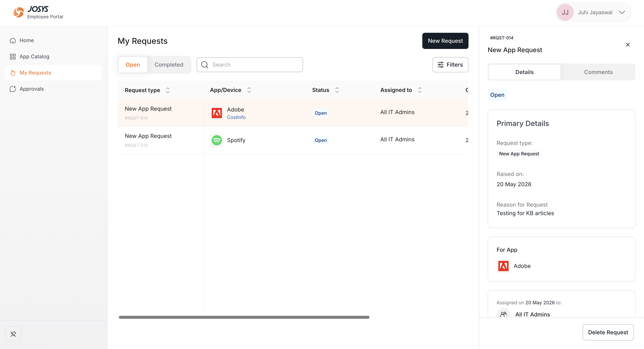Switch to the Completed requests tab
Screen dimensions: 644x349
pyautogui.click(x=169, y=65)
